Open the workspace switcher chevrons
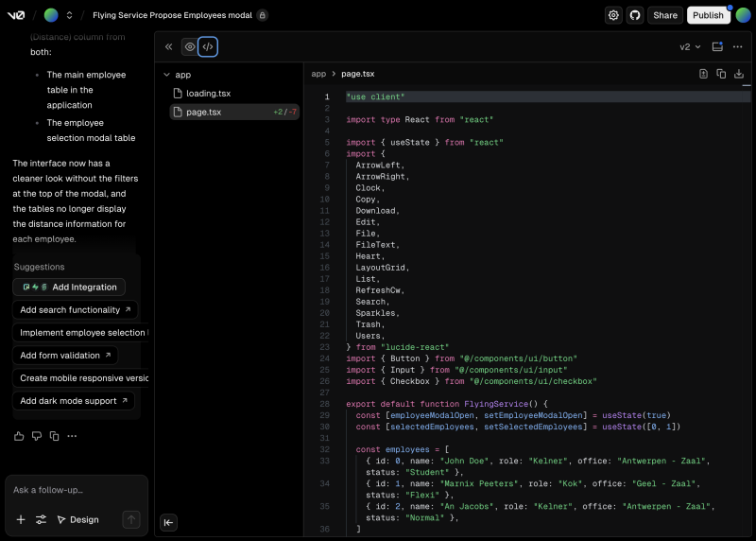Viewport: 756px width, 541px height. (69, 15)
